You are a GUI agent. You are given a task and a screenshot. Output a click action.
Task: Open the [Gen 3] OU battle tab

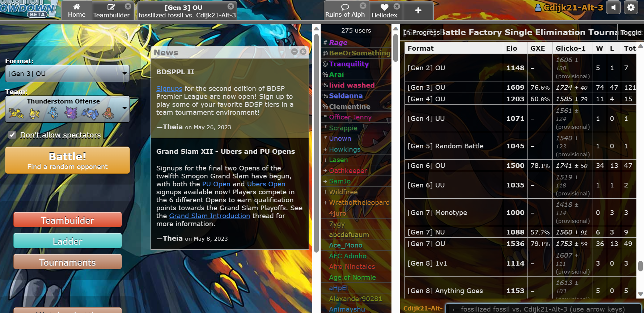coord(187,10)
